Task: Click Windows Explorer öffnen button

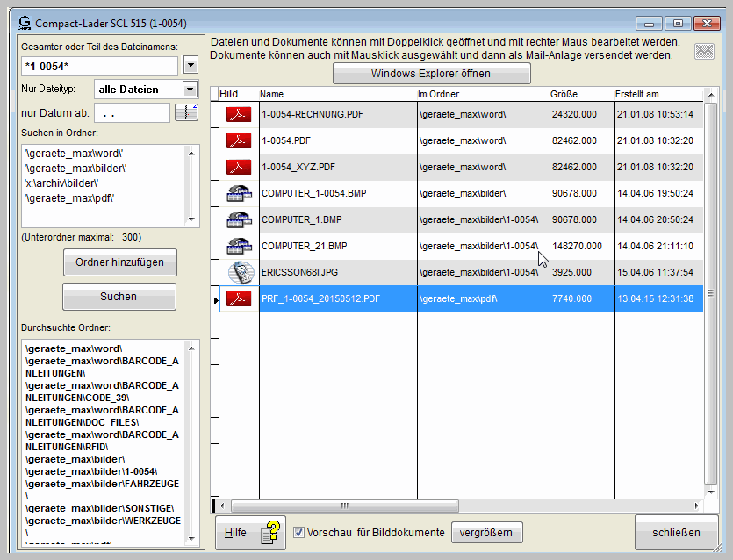Action: pos(431,74)
